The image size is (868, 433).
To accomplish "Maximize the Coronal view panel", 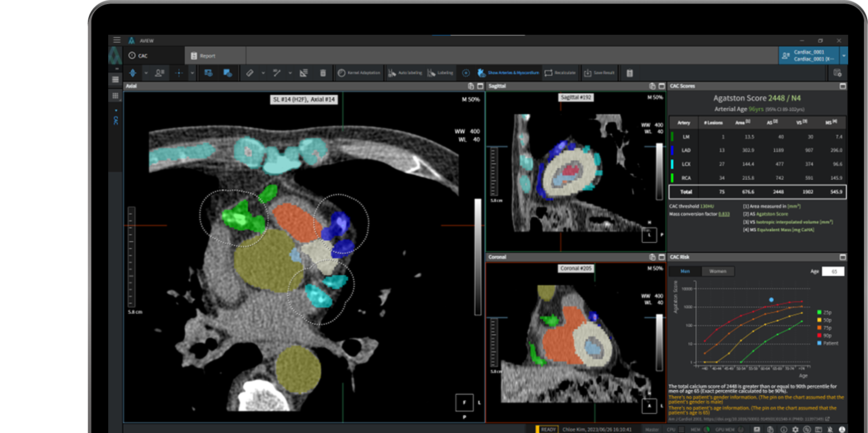I will point(661,257).
